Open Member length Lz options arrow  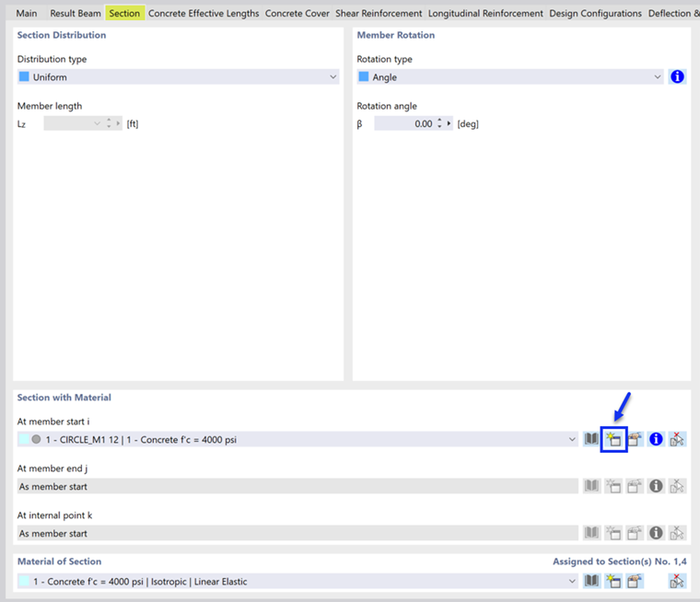tap(118, 123)
